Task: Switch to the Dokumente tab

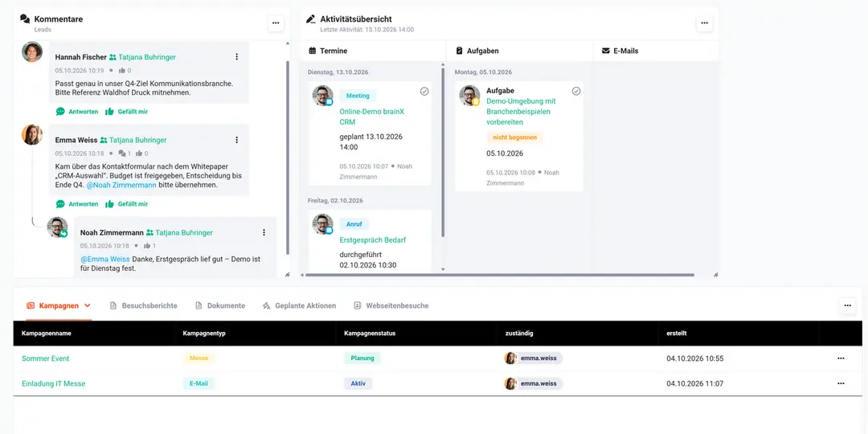Action: click(220, 305)
